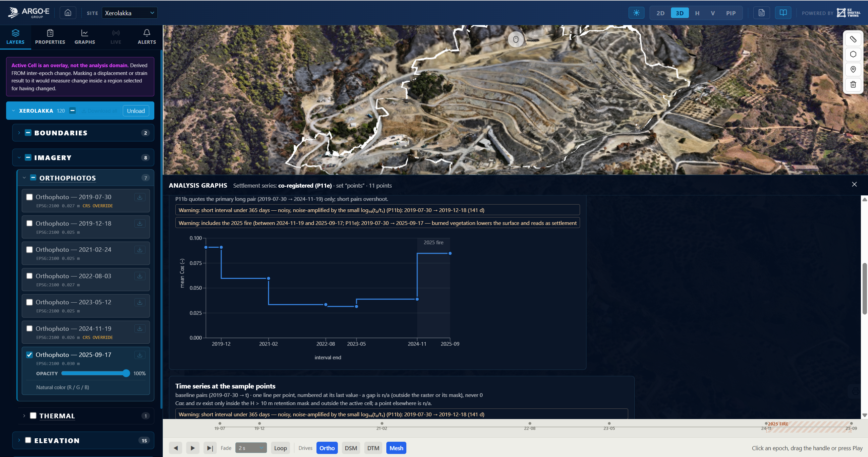
Task: Click the trash delete tool
Action: [853, 84]
